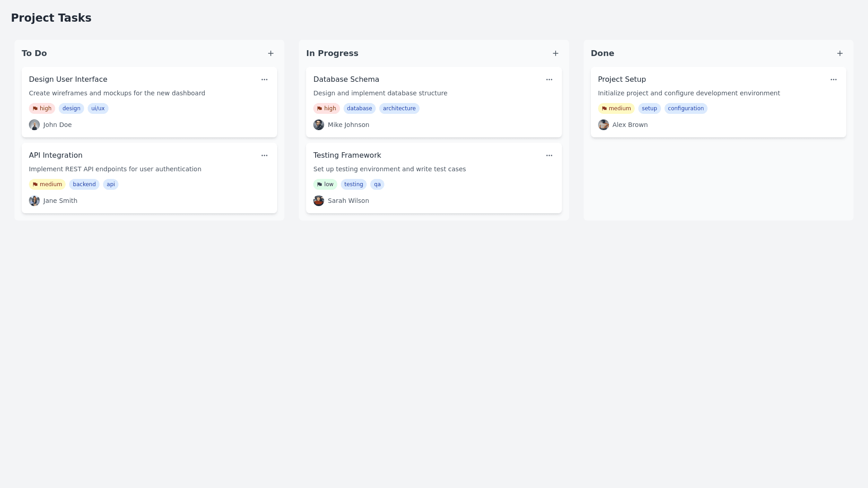Screen dimensions: 868x488
Task: Click the configuration tag on Project Setup
Action: (685, 108)
